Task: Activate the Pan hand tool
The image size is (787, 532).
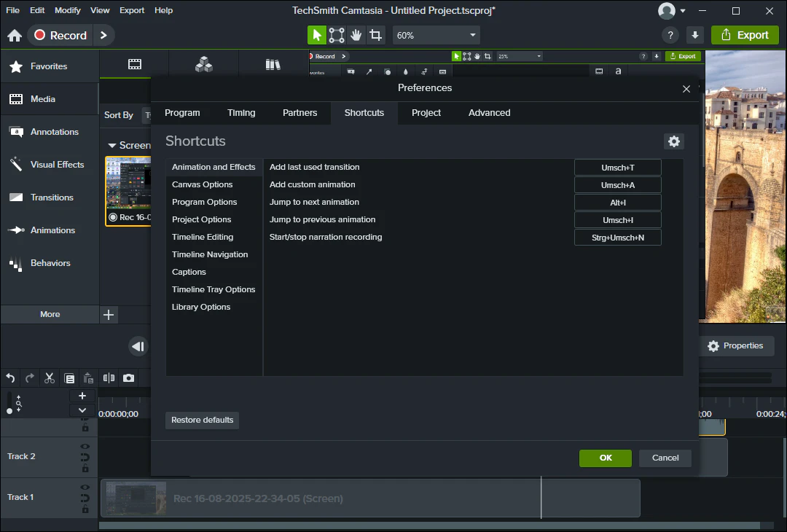Action: click(356, 35)
